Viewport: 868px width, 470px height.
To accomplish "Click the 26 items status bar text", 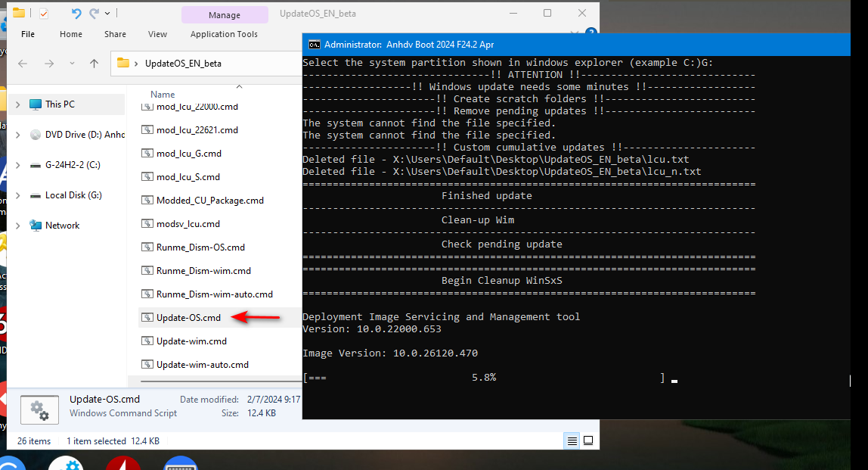I will pos(34,441).
